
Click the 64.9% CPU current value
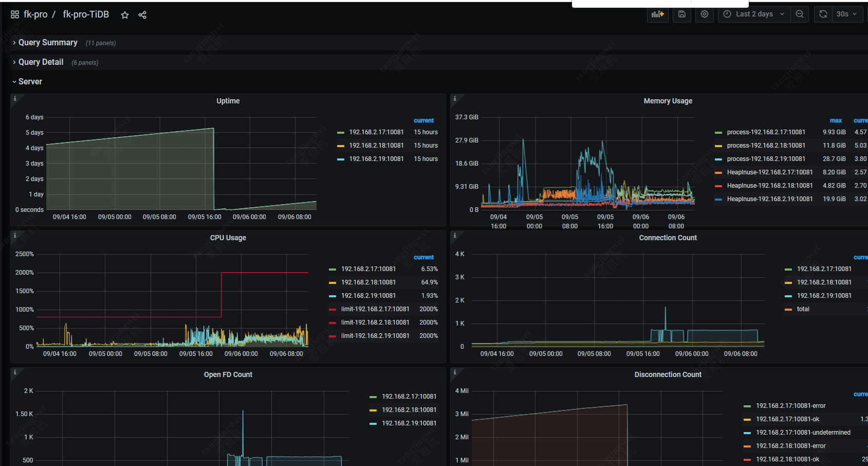pyautogui.click(x=430, y=282)
